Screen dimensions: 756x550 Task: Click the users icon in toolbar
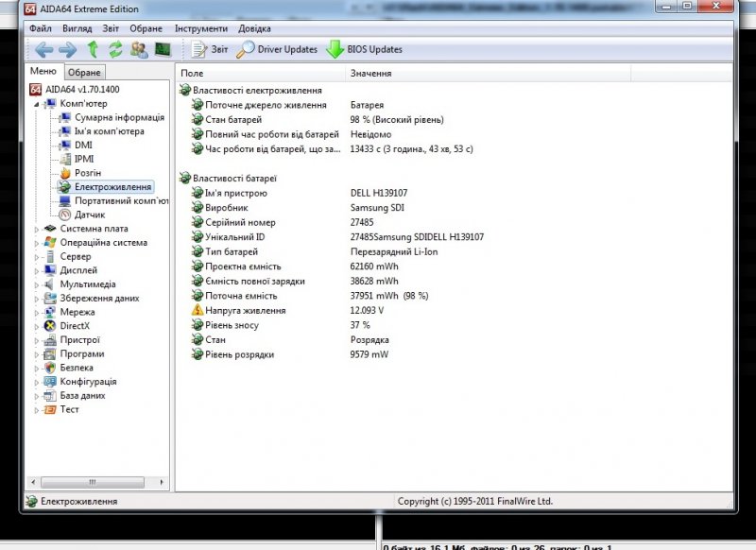pos(139,49)
